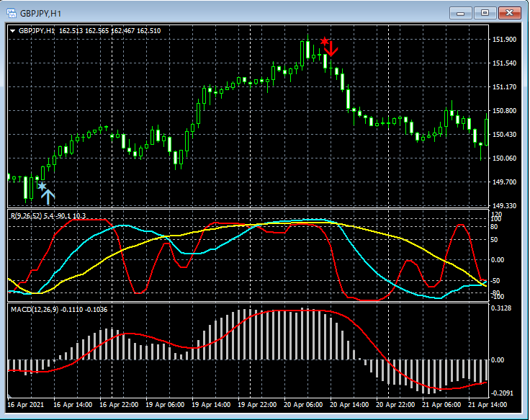Screen dimensions: 530x420
Task: Click the 19 Apr 06:00 time label
Action: tap(165, 404)
